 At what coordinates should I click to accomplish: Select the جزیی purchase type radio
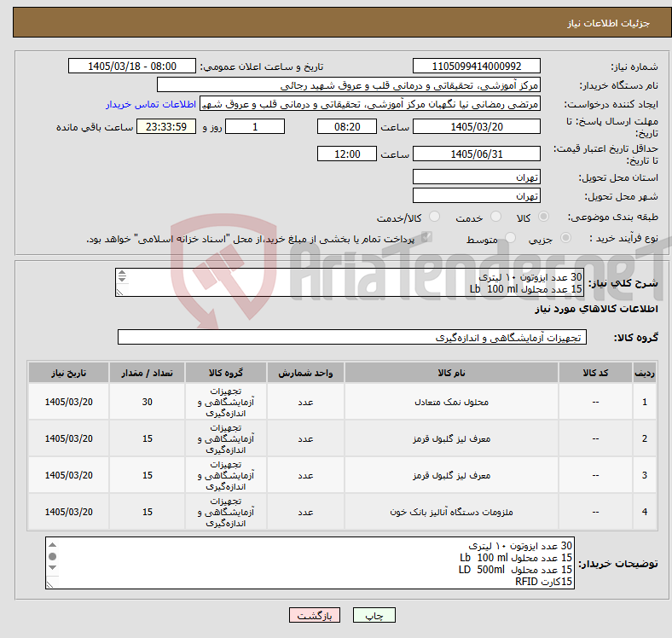coord(565,237)
